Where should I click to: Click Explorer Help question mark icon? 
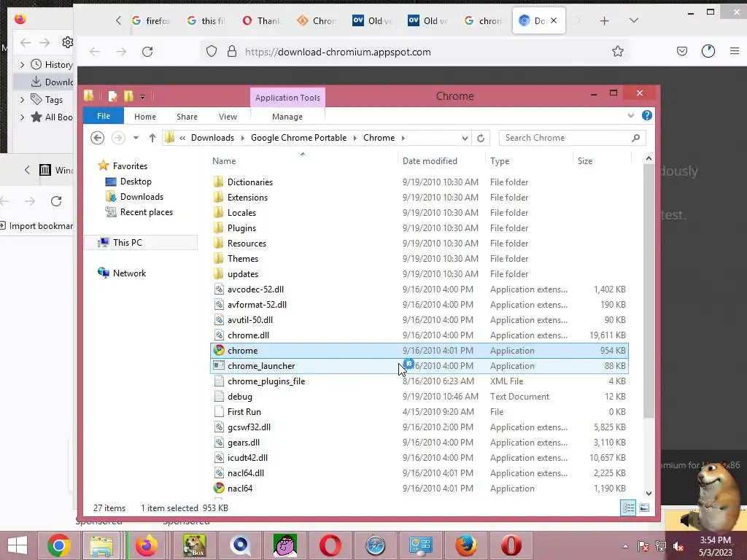point(646,116)
